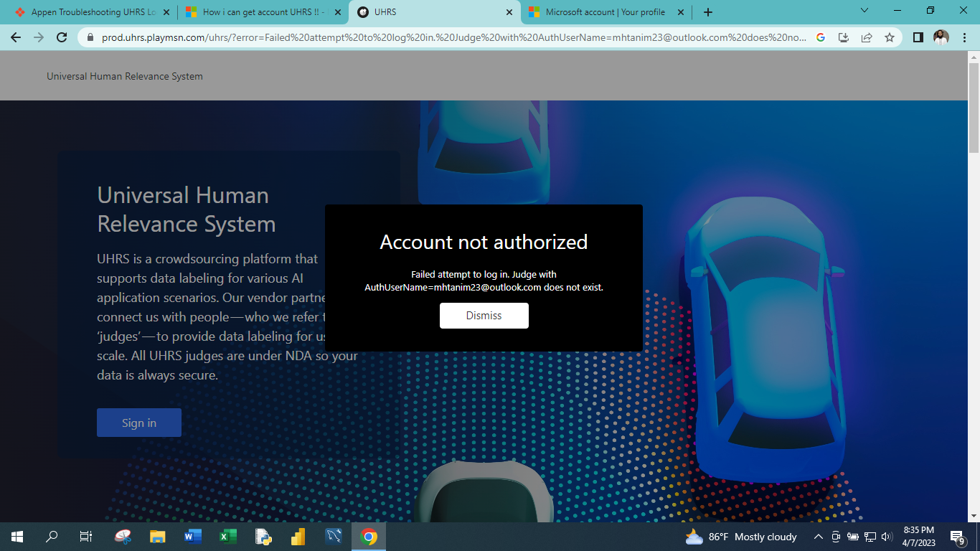This screenshot has width=980, height=551.
Task: Open Task View in taskbar
Action: 86,537
